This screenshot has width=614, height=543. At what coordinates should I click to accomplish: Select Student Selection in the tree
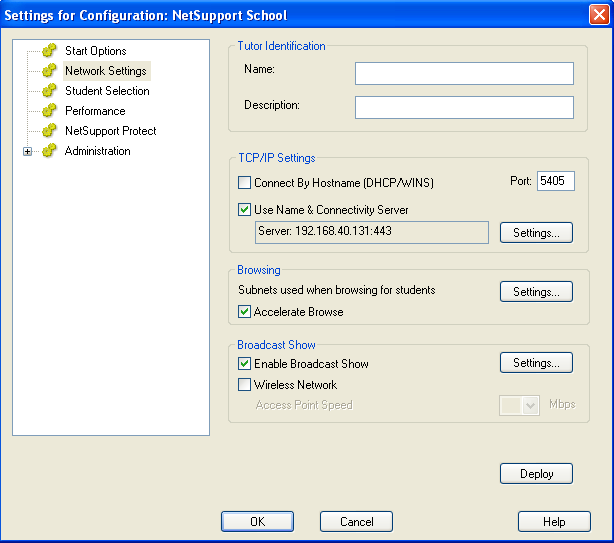click(107, 91)
